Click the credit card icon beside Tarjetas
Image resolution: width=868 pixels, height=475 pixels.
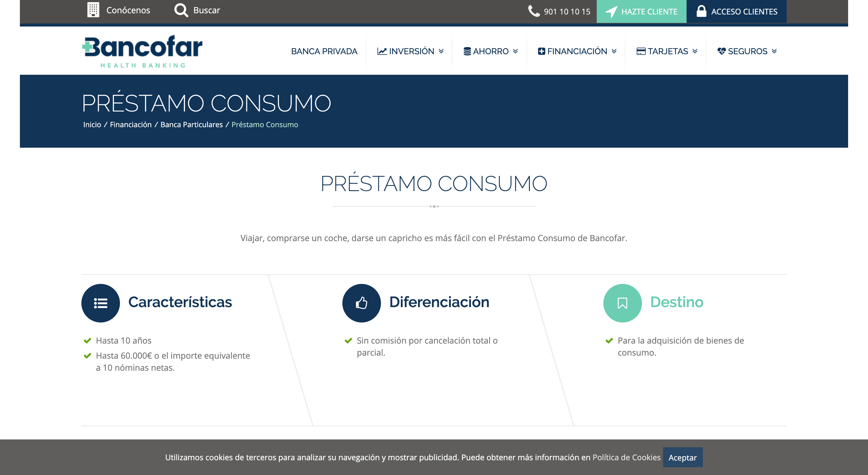point(641,51)
